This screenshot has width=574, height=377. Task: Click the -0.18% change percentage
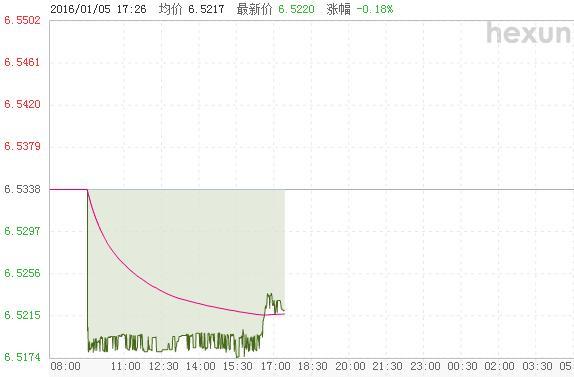pos(375,9)
